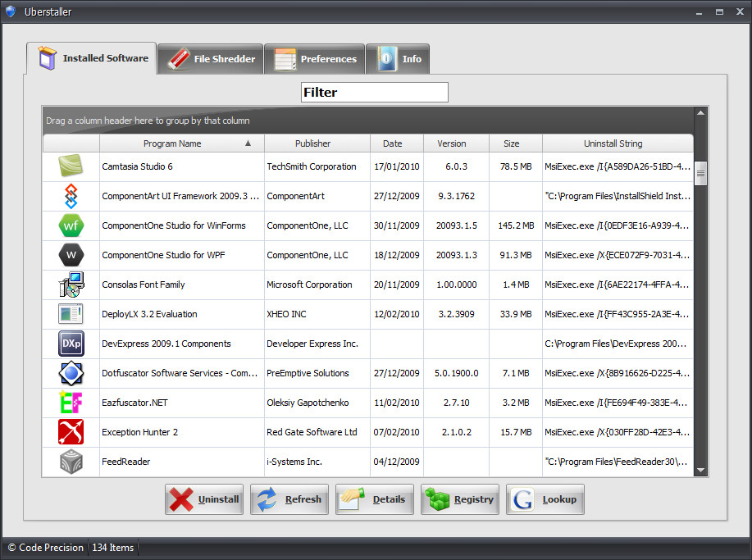
Task: Click the DXp DevExpress icon
Action: (x=71, y=344)
